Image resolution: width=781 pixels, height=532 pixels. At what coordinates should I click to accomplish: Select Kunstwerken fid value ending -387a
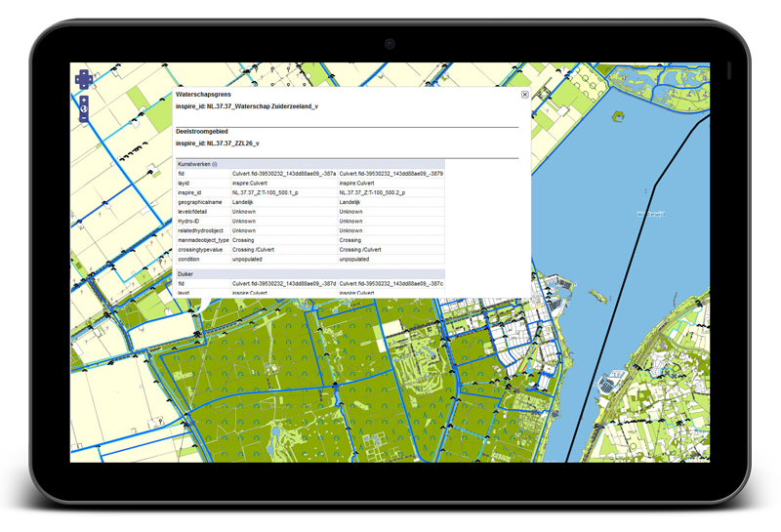(284, 174)
